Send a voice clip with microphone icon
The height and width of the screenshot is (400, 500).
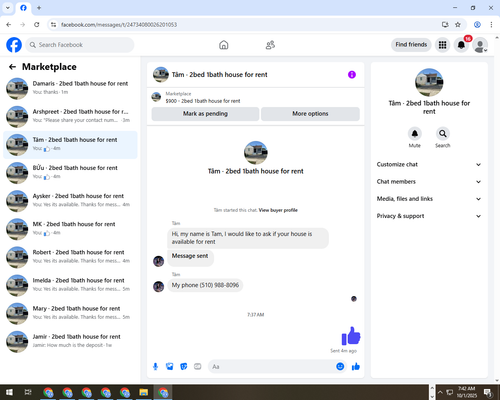(x=155, y=367)
